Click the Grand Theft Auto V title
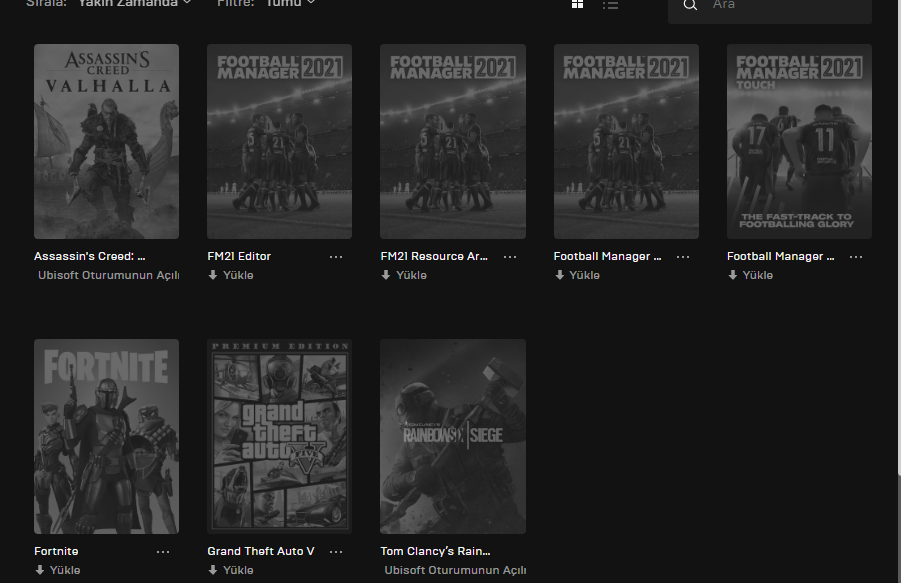 click(x=261, y=551)
